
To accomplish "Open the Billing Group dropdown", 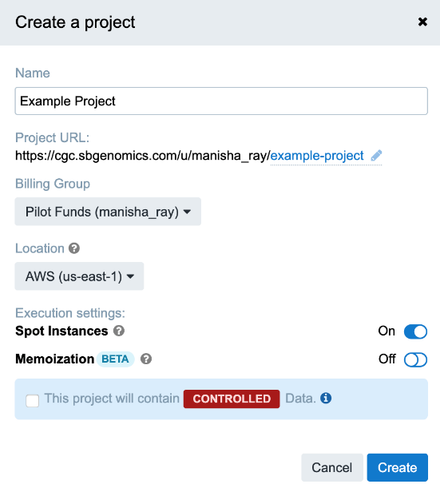I will point(108,212).
